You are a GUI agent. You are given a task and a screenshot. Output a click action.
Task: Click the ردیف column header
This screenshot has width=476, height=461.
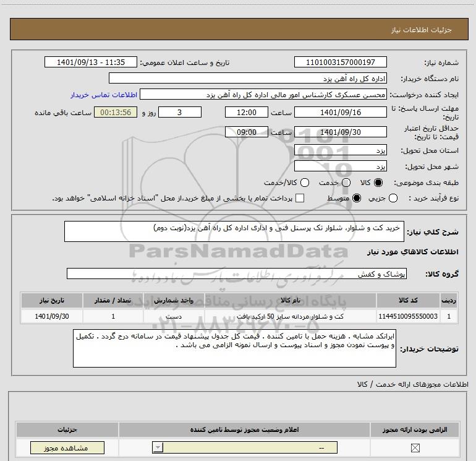(x=449, y=301)
